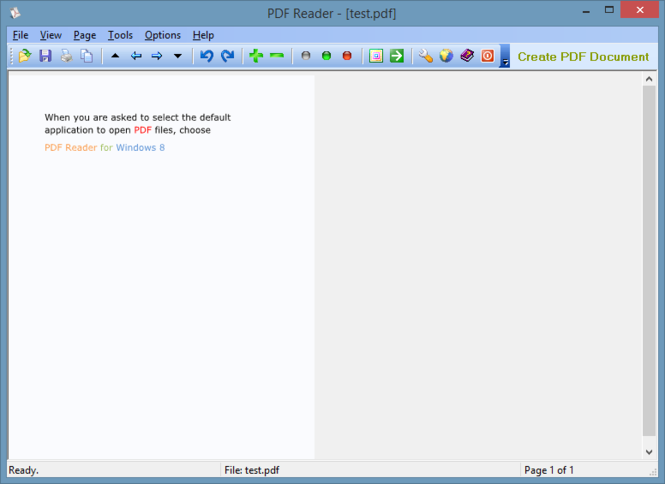The width and height of the screenshot is (665, 484).
Task: Click the globe website icon
Action: coord(446,56)
